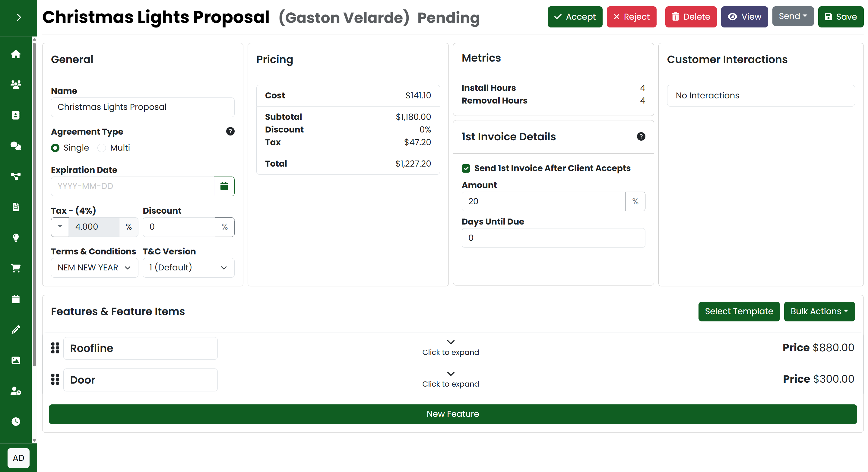
Task: Click the Cost $141.10 value
Action: [x=418, y=96]
